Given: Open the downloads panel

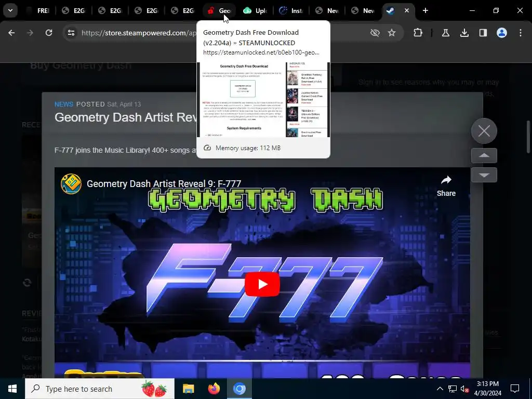Looking at the screenshot, I should (x=464, y=33).
